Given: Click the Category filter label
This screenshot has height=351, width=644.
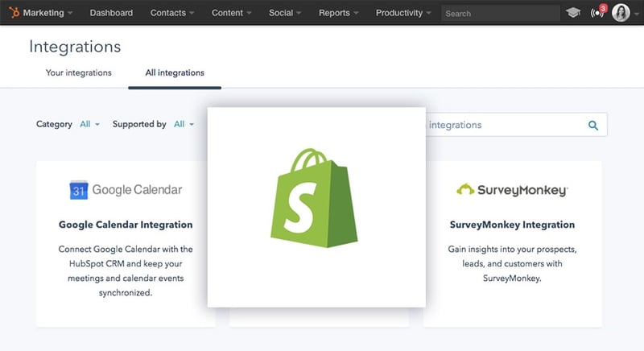Looking at the screenshot, I should 54,124.
